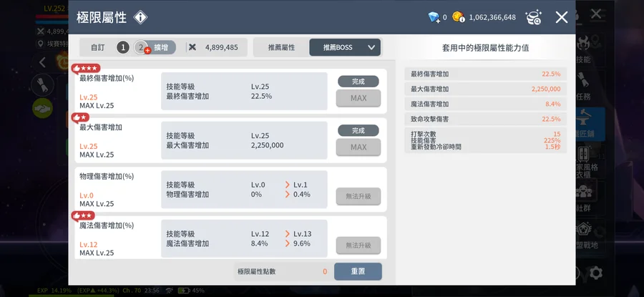Switch to the 推薦屬性 tab

(281, 47)
